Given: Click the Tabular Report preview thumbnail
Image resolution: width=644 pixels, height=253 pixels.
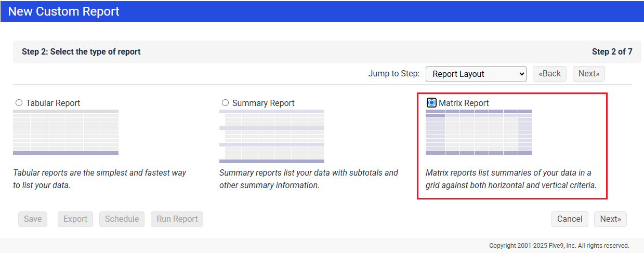Looking at the screenshot, I should point(65,132).
